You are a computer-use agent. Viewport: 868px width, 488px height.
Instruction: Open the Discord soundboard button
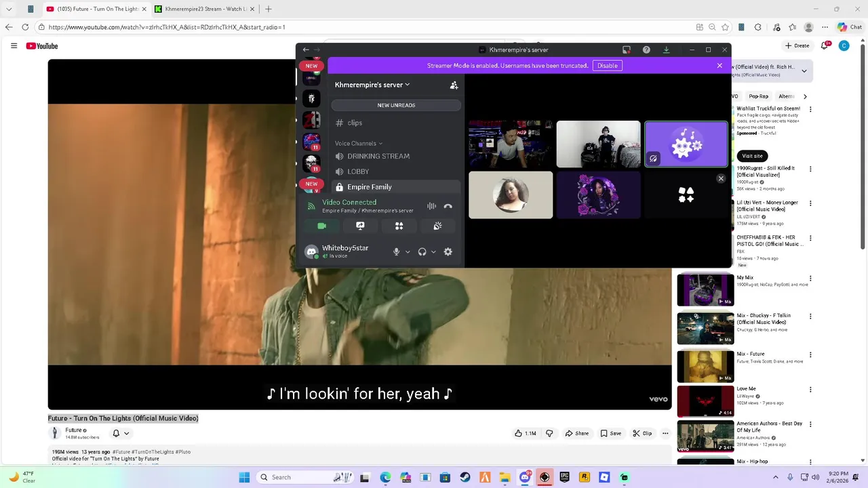click(x=437, y=226)
